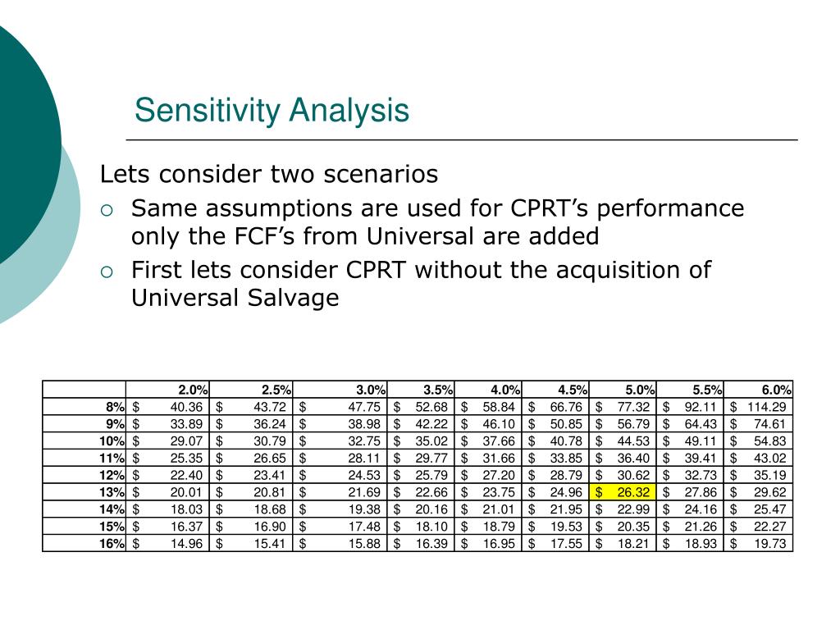The image size is (840, 630).
Task: Select the $19.73 bottom-right cell
Action: (x=758, y=543)
